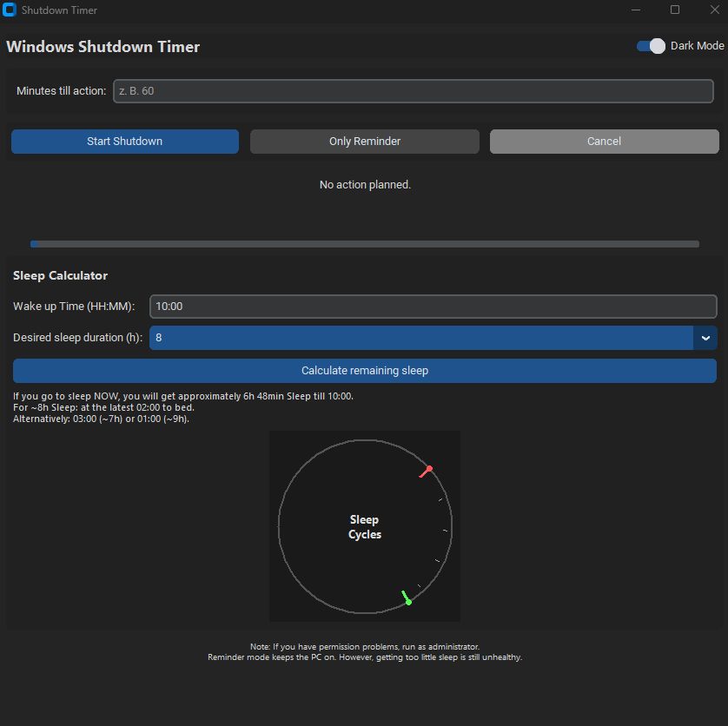Viewport: 728px width, 726px height.
Task: Toggle the Dark Mode switch
Action: point(651,46)
